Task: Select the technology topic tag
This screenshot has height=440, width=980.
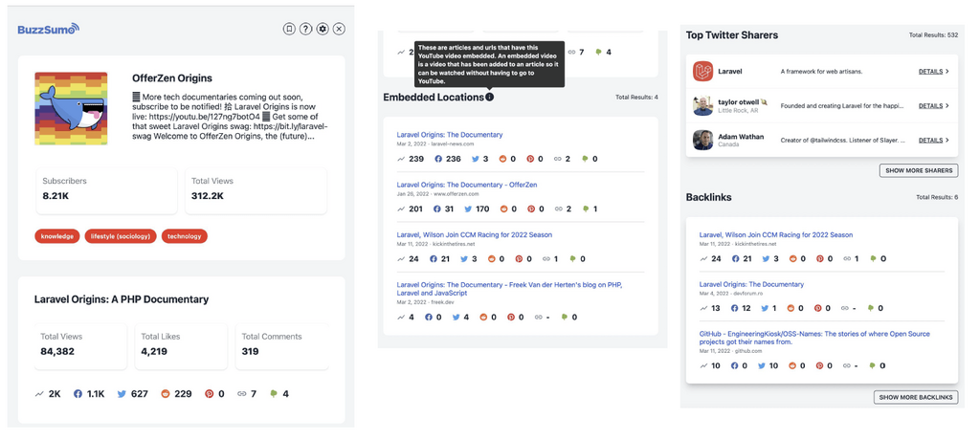Action: 184,236
